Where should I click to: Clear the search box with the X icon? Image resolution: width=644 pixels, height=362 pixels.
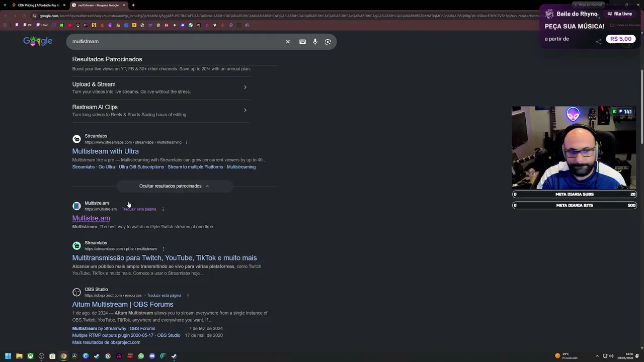[288, 42]
